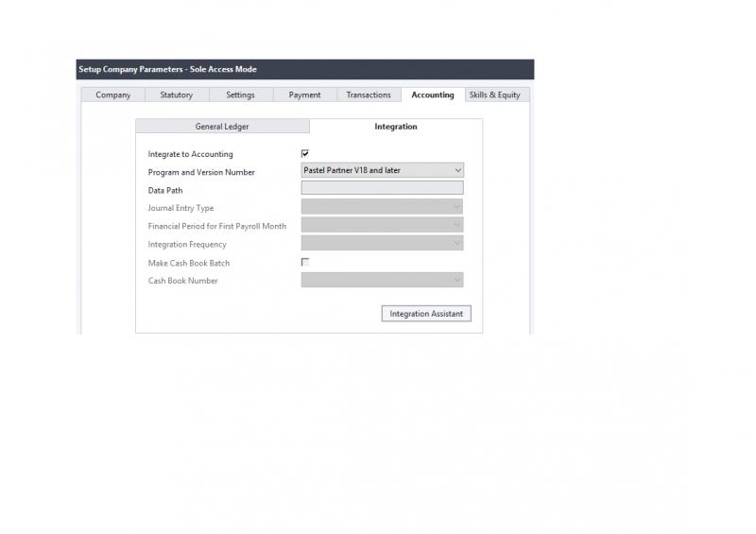Uncheck the Integrate to Accounting checkbox
Image resolution: width=756 pixels, height=534 pixels.
pos(305,153)
